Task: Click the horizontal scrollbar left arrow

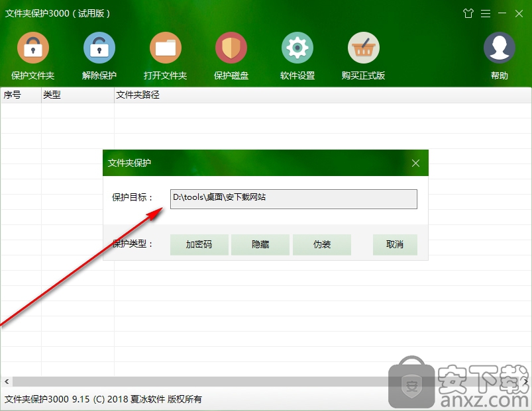Action: 7,381
